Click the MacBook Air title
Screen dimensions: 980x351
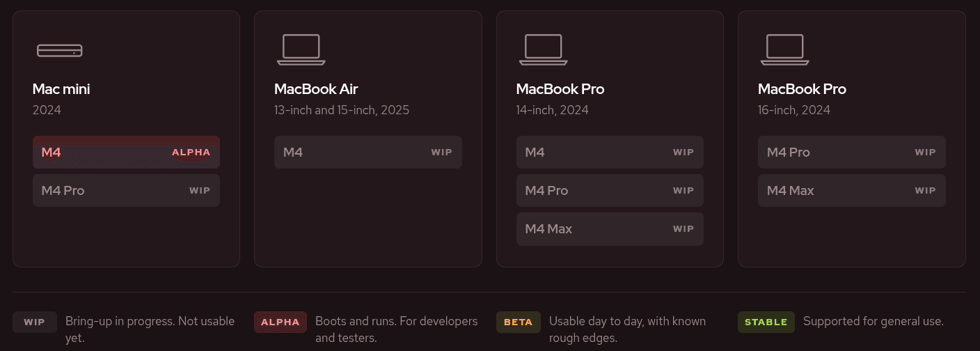(316, 89)
